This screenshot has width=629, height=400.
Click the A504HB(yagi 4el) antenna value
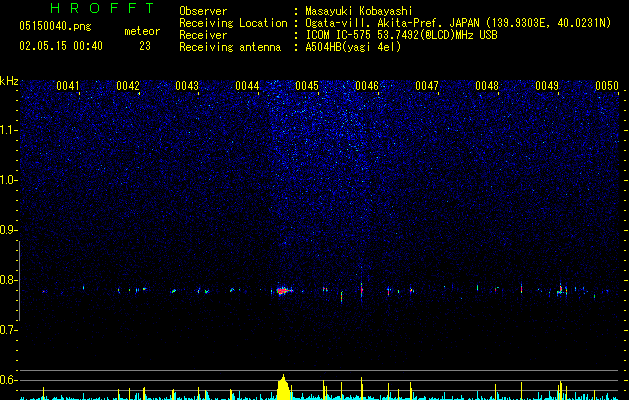353,47
